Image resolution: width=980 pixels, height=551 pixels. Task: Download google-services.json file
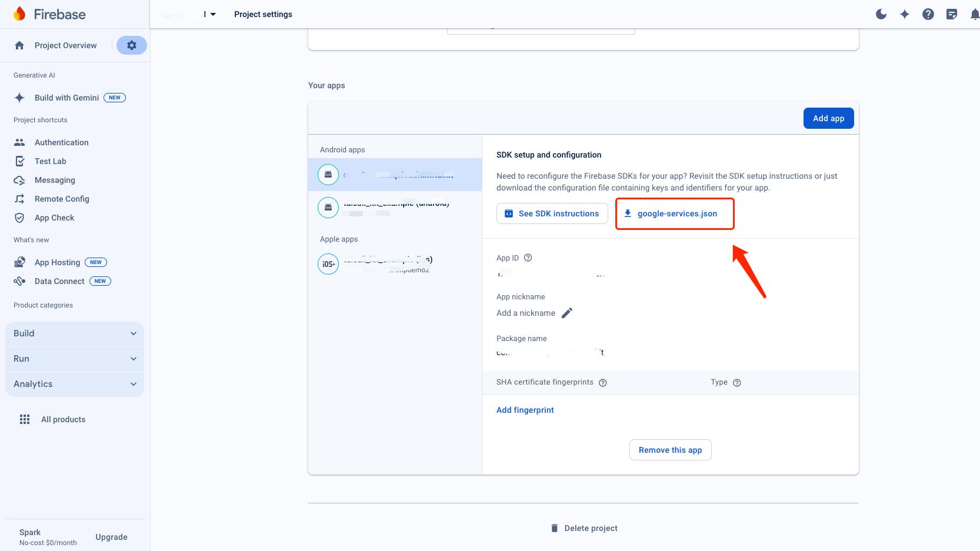675,213
